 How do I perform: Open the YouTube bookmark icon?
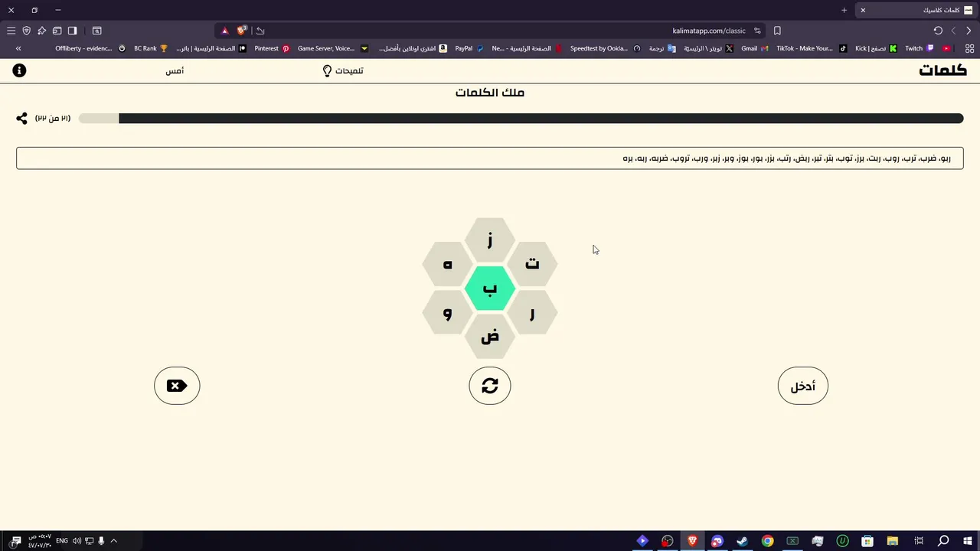tap(947, 48)
